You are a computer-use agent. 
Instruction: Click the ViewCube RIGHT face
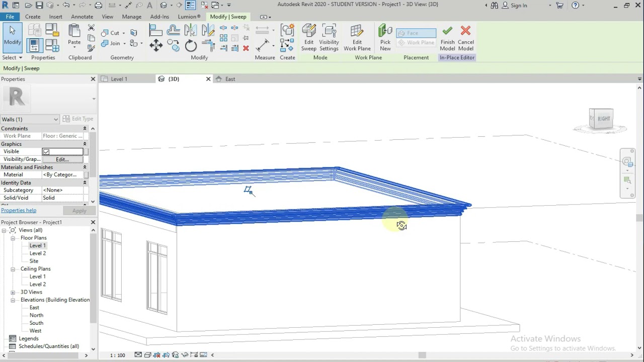click(604, 119)
